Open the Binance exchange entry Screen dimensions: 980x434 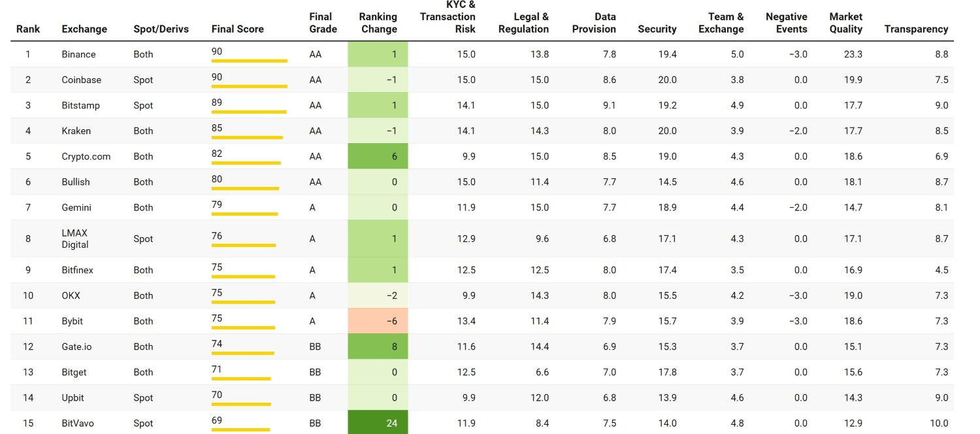[x=78, y=54]
